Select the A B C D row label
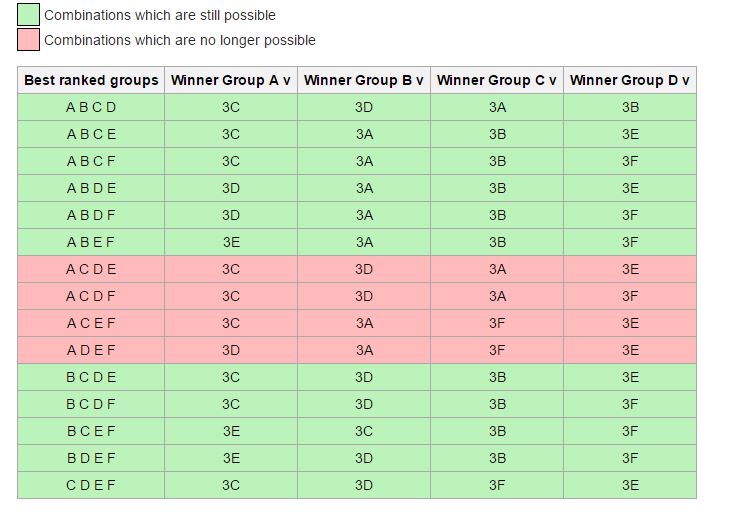 tap(91, 107)
